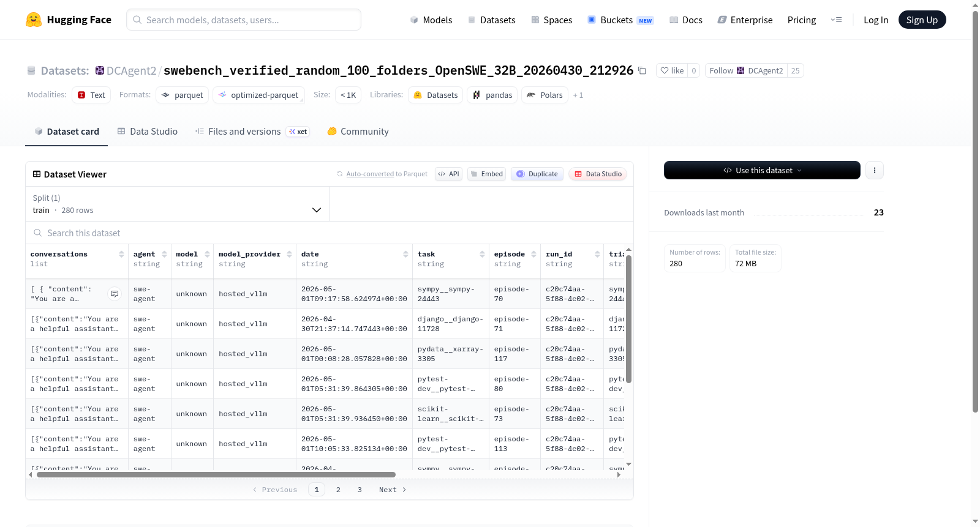Screen dimensions: 980x527
Task: Switch to the Dataset card tab
Action: pyautogui.click(x=67, y=132)
